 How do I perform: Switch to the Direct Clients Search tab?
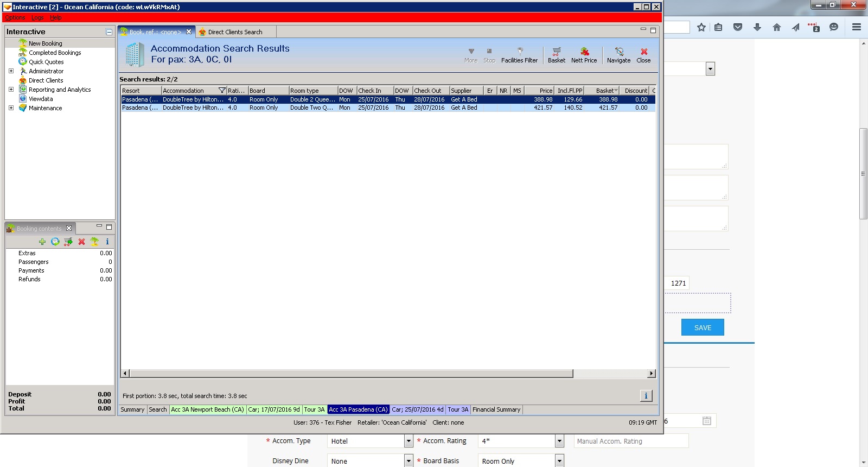235,32
